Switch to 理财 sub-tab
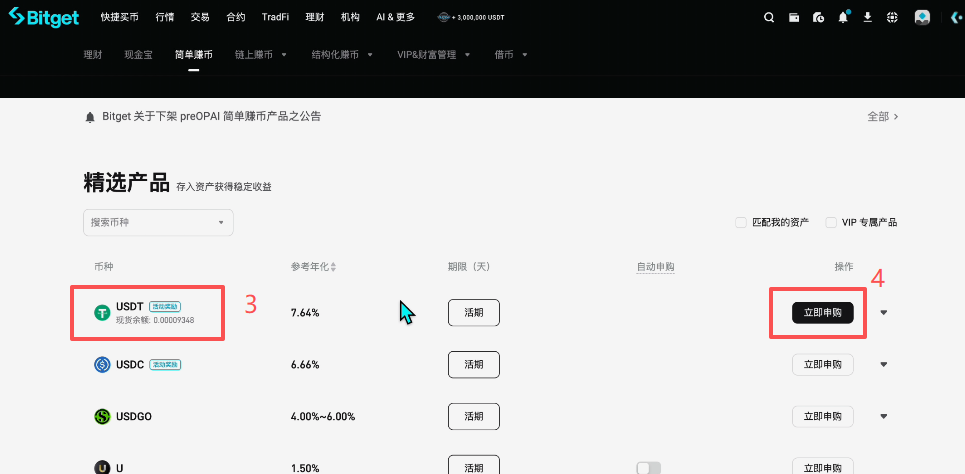 click(x=93, y=55)
